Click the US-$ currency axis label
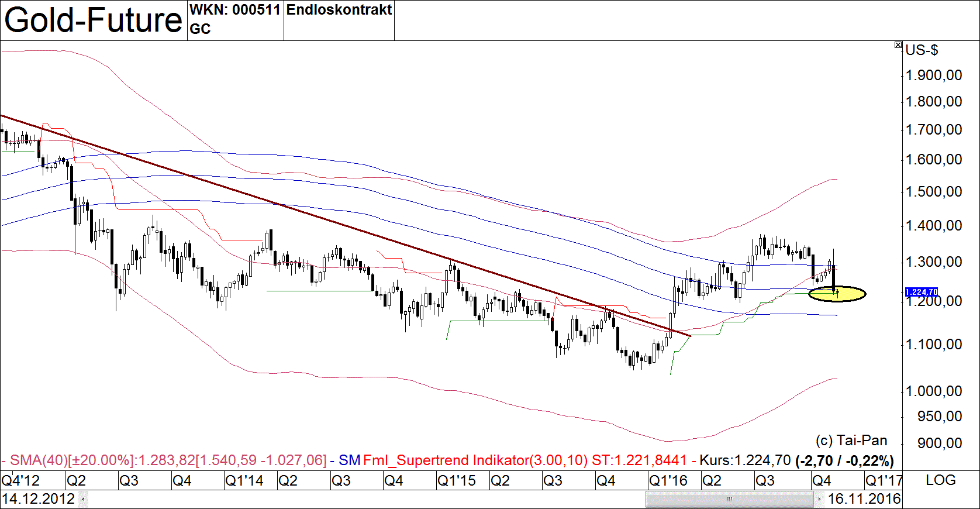The width and height of the screenshot is (980, 509). [x=922, y=50]
